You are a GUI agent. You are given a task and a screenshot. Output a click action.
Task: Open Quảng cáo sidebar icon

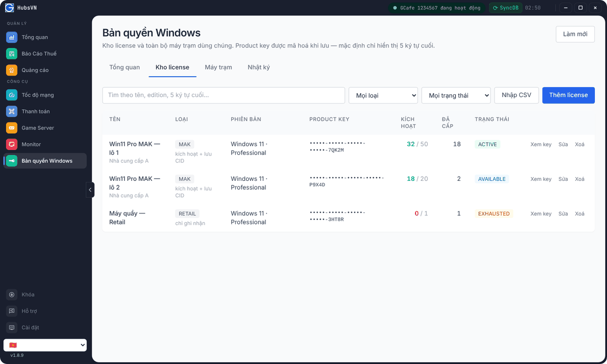[12, 70]
